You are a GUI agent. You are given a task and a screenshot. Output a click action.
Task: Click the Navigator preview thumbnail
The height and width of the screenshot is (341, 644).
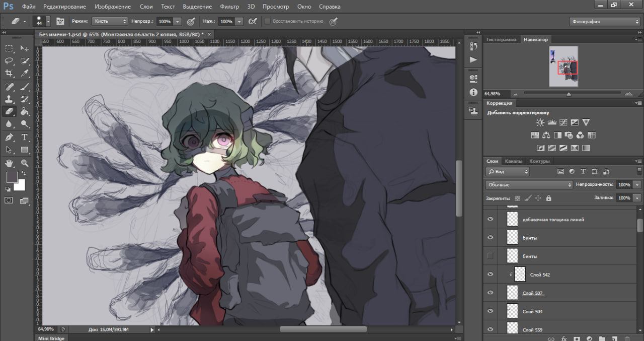(x=563, y=66)
